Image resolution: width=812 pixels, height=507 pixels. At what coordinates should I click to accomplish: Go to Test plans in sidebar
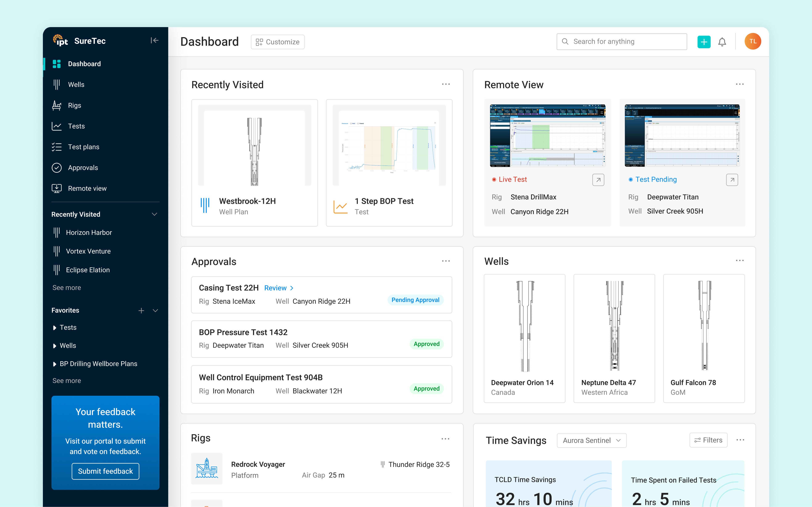pyautogui.click(x=83, y=147)
